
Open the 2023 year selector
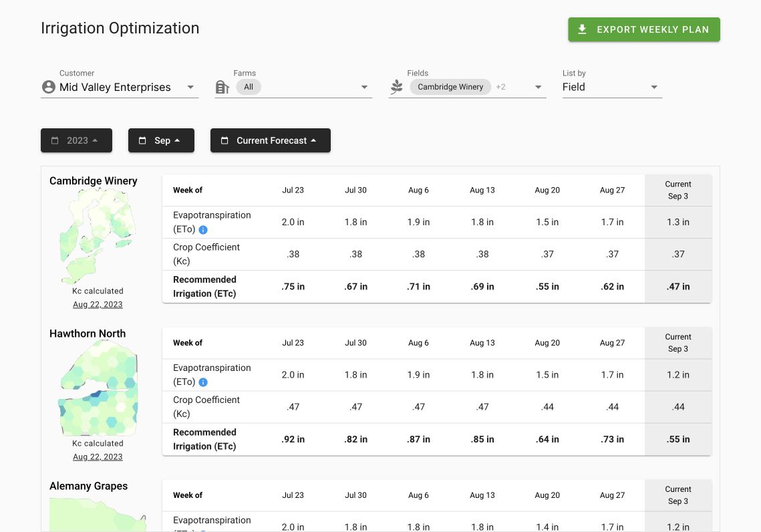[76, 140]
